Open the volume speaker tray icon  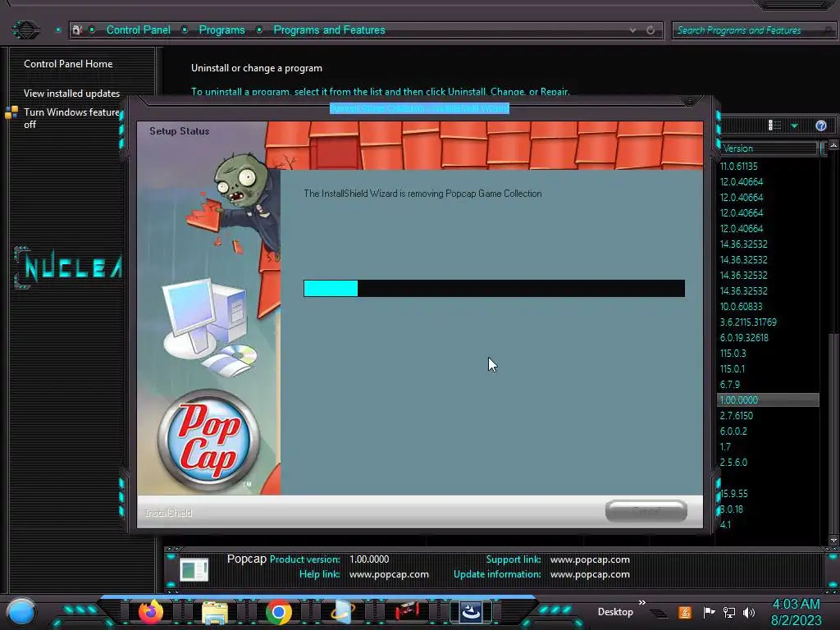(749, 612)
